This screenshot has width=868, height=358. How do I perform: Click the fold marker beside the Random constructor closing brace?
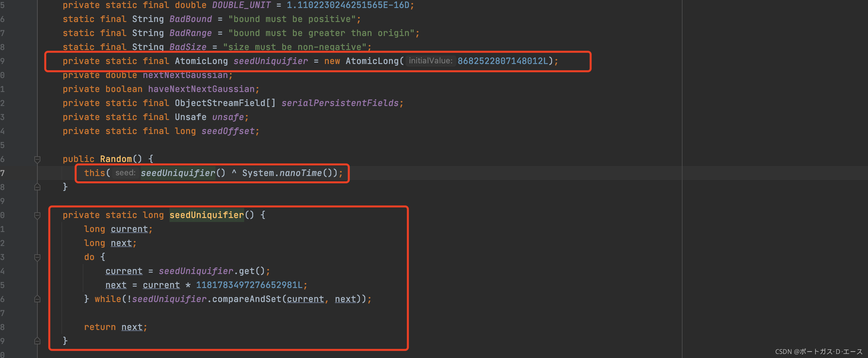click(x=37, y=187)
